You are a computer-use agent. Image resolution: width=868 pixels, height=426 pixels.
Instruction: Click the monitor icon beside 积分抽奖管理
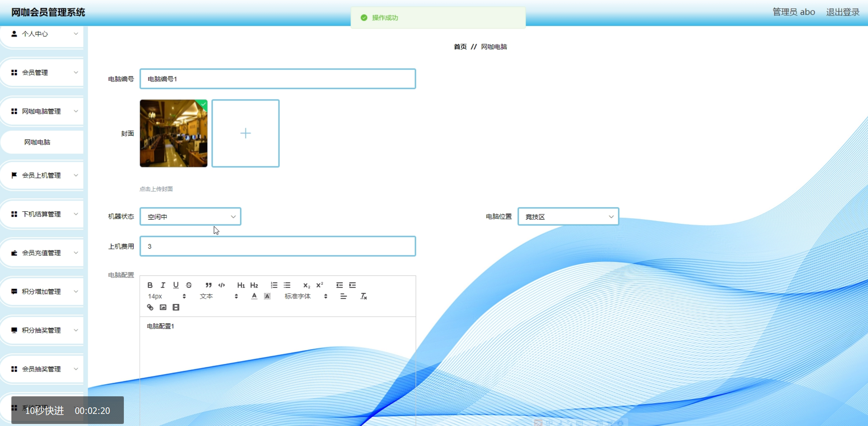coord(14,330)
